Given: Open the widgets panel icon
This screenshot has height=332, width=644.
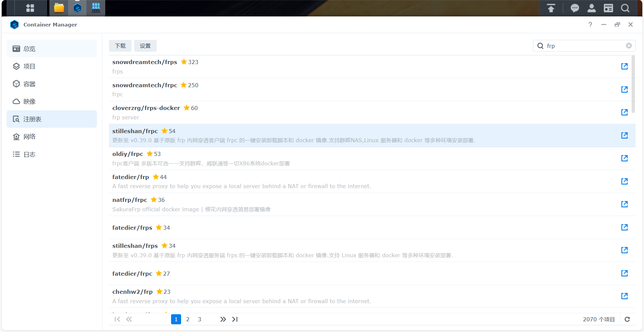Looking at the screenshot, I should pos(608,8).
